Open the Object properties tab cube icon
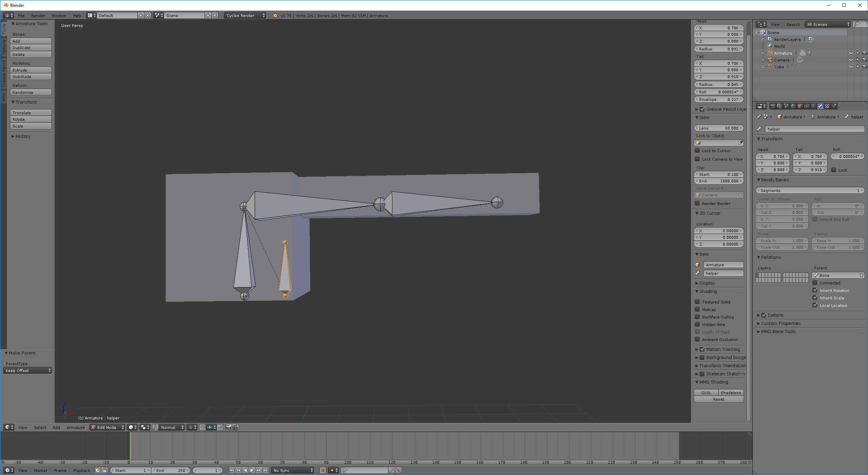 pos(800,106)
